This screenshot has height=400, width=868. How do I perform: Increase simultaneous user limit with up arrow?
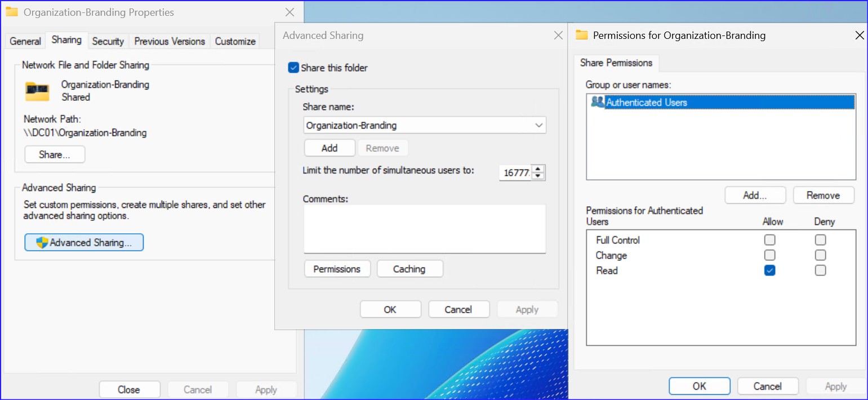pyautogui.click(x=538, y=169)
